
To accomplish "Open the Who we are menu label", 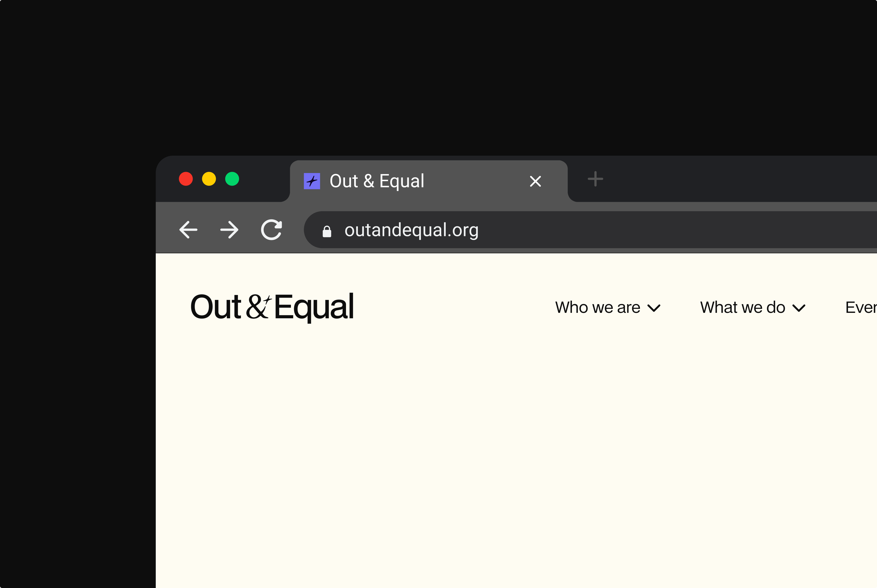I will point(597,307).
